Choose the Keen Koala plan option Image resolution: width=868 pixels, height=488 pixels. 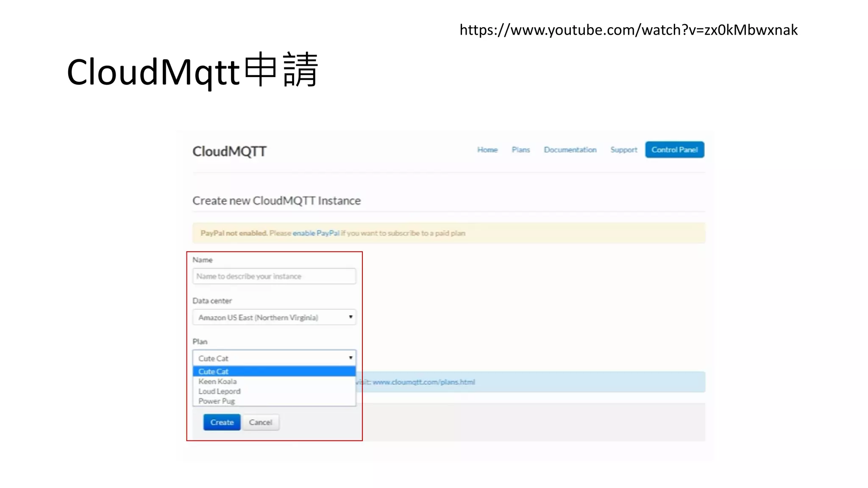pos(274,381)
